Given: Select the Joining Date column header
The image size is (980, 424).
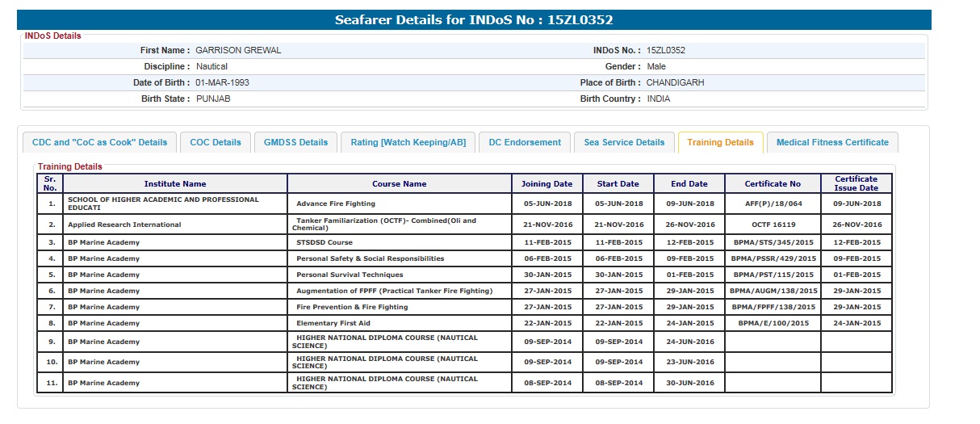Looking at the screenshot, I should click(x=547, y=184).
